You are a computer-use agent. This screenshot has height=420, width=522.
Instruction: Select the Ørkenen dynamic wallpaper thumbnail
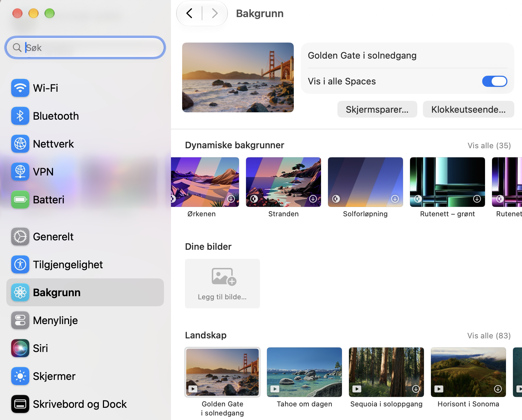(x=205, y=182)
